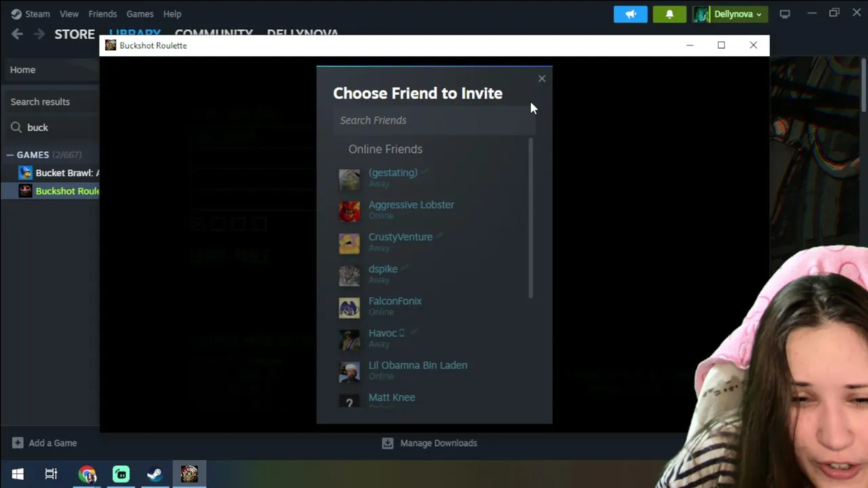Click the Online Friends heading
The height and width of the screenshot is (488, 868).
coord(385,149)
